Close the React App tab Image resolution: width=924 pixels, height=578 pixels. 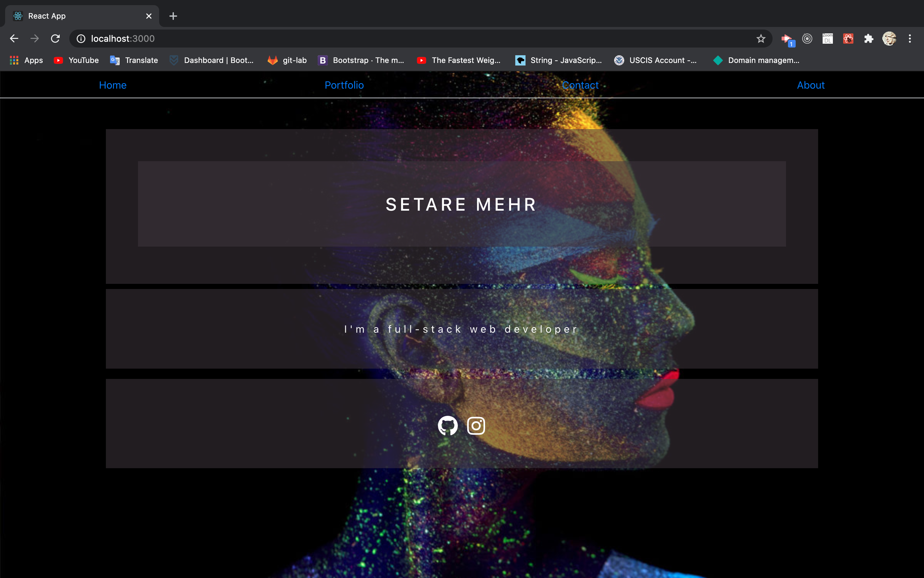(x=149, y=16)
